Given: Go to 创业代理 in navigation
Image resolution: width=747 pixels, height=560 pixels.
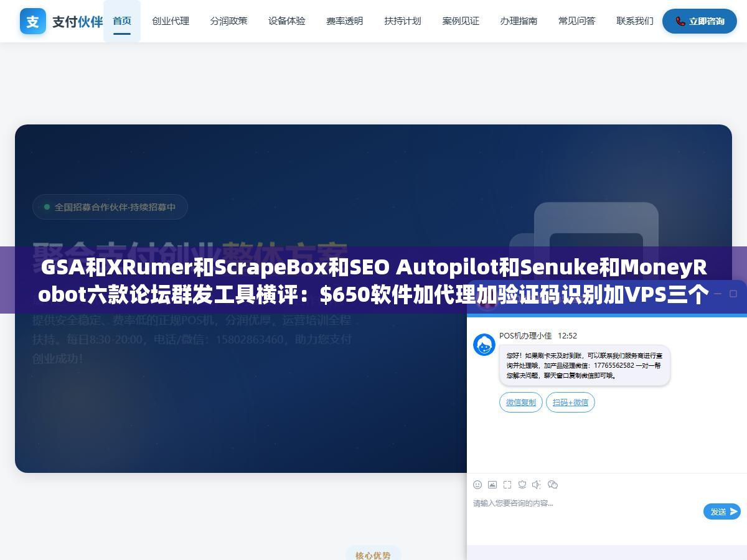Looking at the screenshot, I should [171, 21].
